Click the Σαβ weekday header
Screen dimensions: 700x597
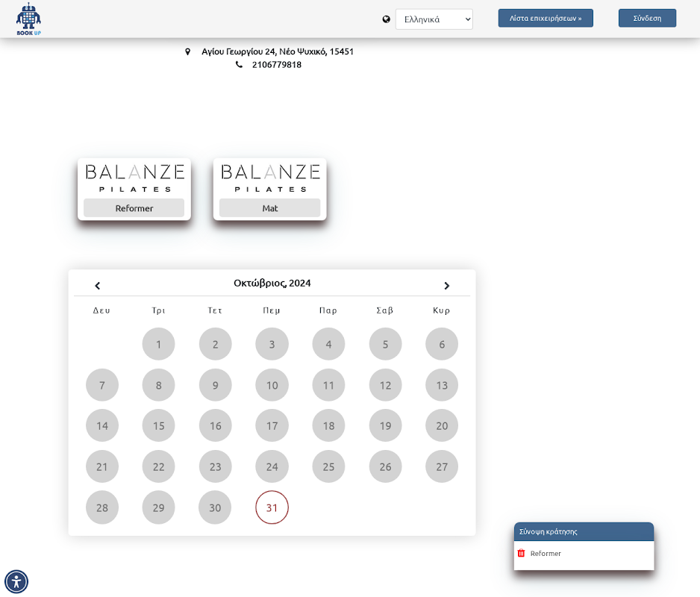point(385,310)
